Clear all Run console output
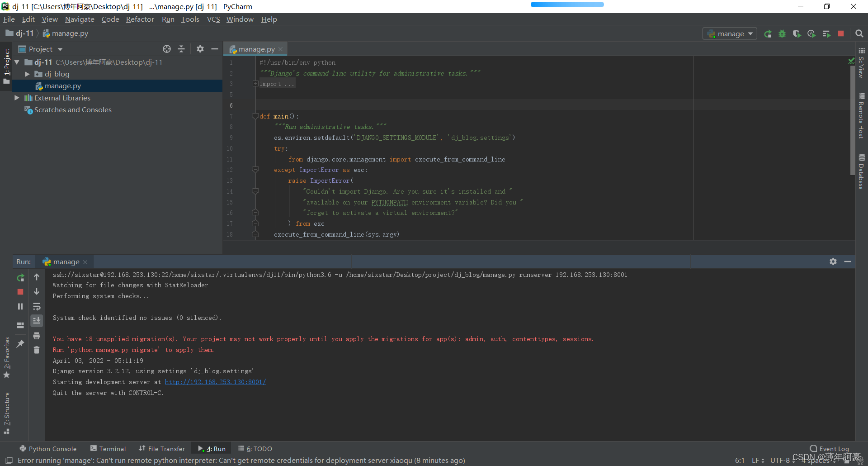The width and height of the screenshot is (868, 466). tap(37, 350)
